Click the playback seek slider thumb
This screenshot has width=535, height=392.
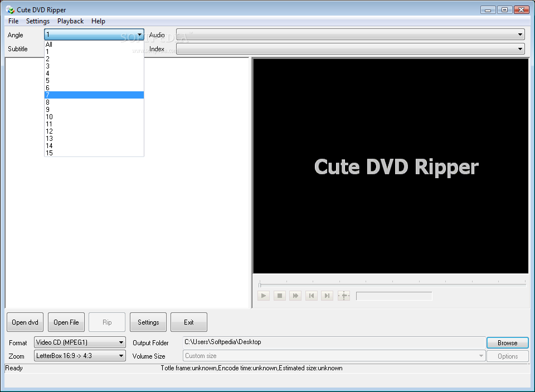coord(260,285)
